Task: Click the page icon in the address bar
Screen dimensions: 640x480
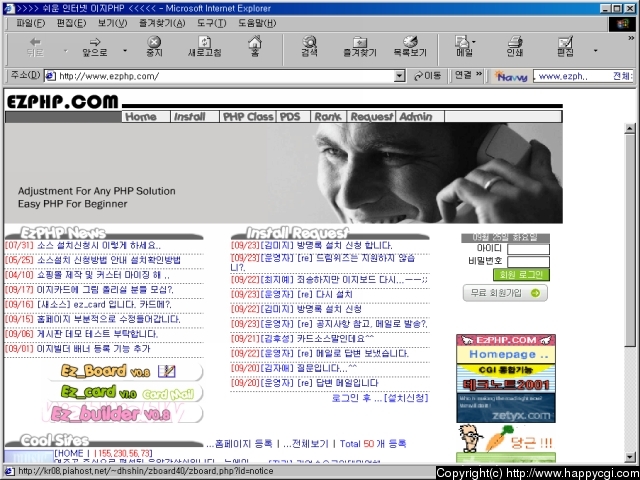Action: tap(50, 76)
